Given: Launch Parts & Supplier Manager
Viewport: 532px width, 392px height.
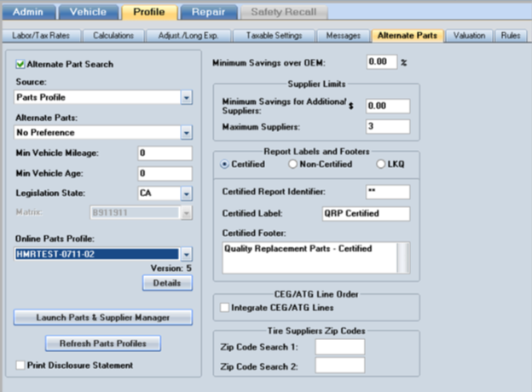Looking at the screenshot, I should [x=103, y=317].
